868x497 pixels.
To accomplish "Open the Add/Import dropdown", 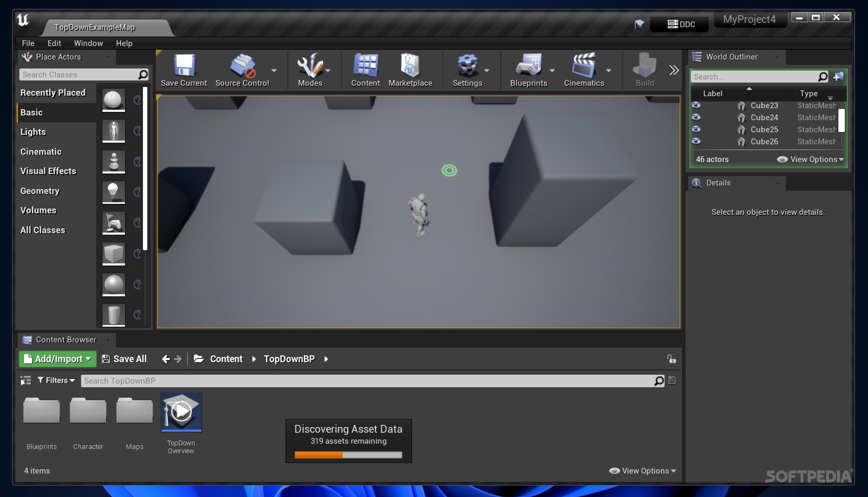I will pos(58,359).
